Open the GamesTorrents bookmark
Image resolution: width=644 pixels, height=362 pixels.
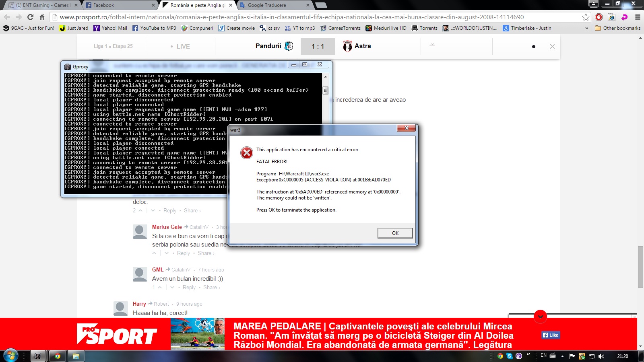click(x=341, y=28)
